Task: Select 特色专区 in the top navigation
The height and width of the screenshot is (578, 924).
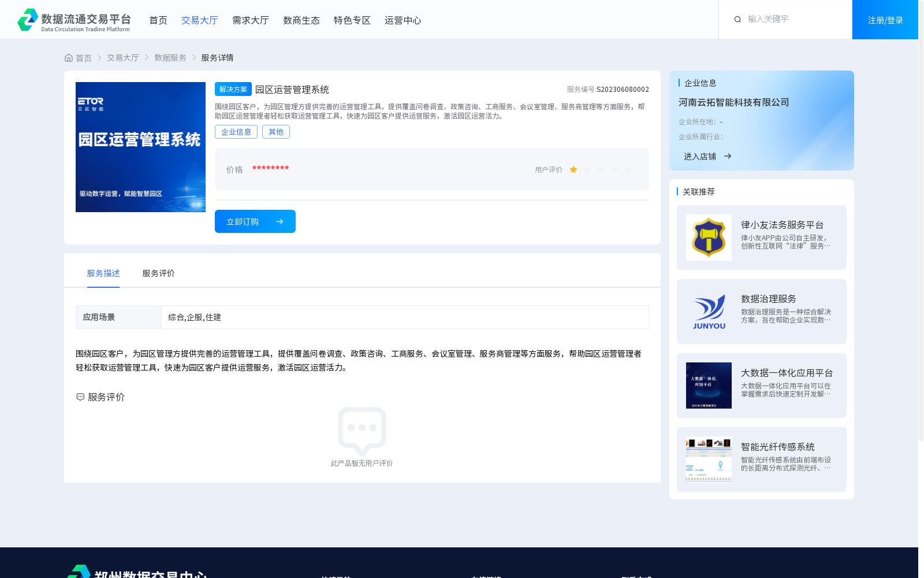Action: tap(352, 20)
